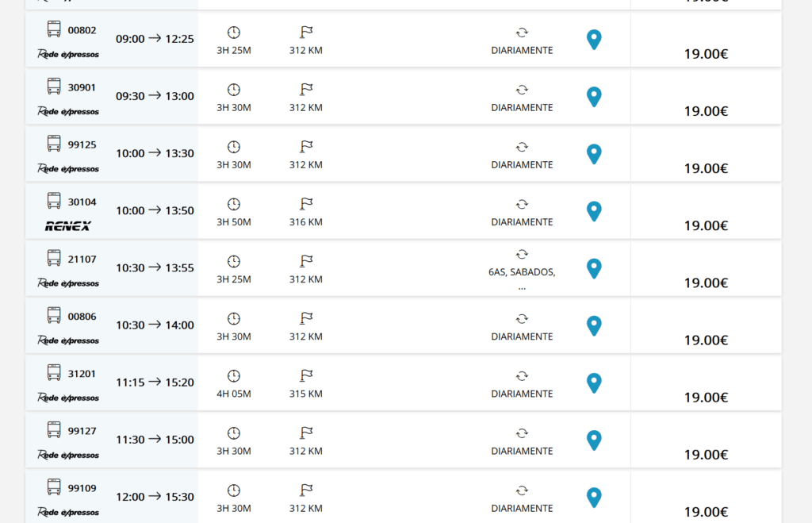Click map pin for the 11:30 departure
The image size is (812, 523).
click(594, 440)
